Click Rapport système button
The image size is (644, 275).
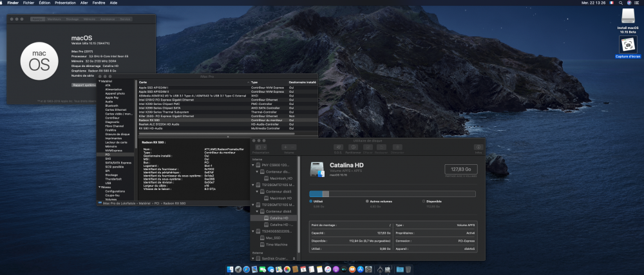pyautogui.click(x=84, y=85)
